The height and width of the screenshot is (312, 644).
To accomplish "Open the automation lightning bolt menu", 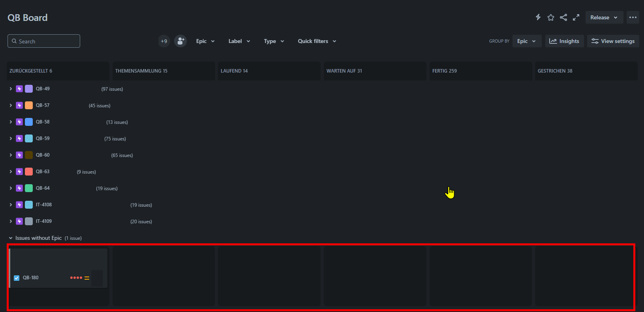I will pyautogui.click(x=538, y=17).
